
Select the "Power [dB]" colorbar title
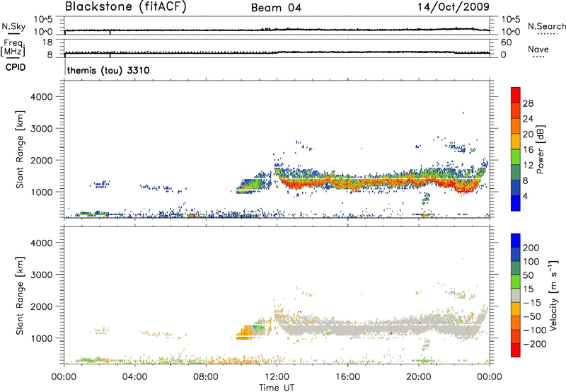[541, 149]
